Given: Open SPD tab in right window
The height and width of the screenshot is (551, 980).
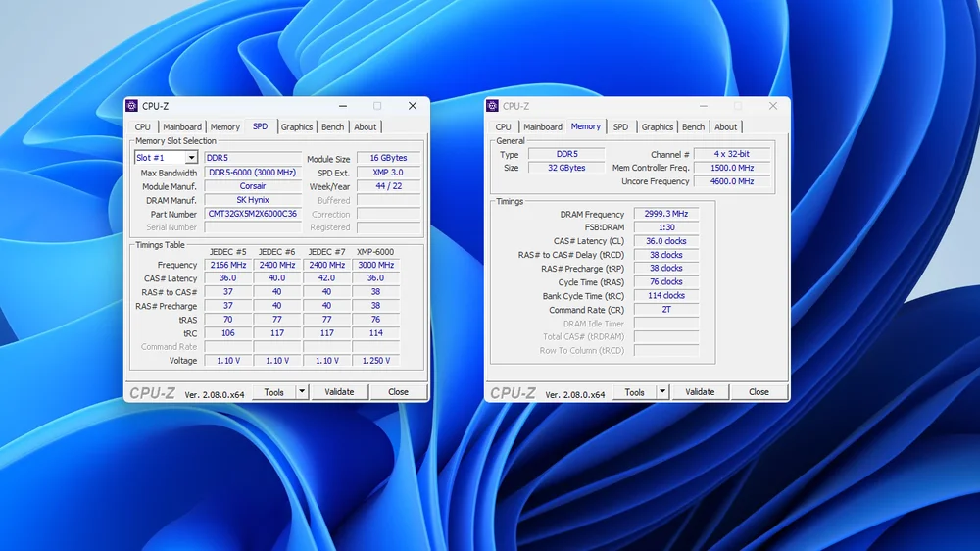Looking at the screenshot, I should [620, 126].
